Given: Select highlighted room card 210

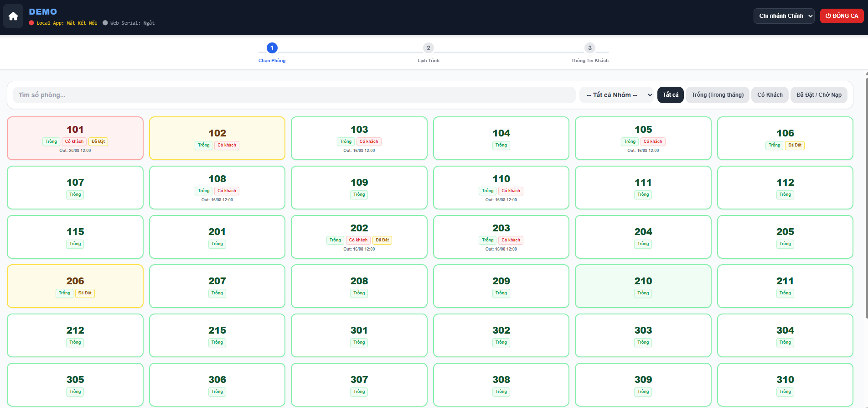Looking at the screenshot, I should point(643,286).
